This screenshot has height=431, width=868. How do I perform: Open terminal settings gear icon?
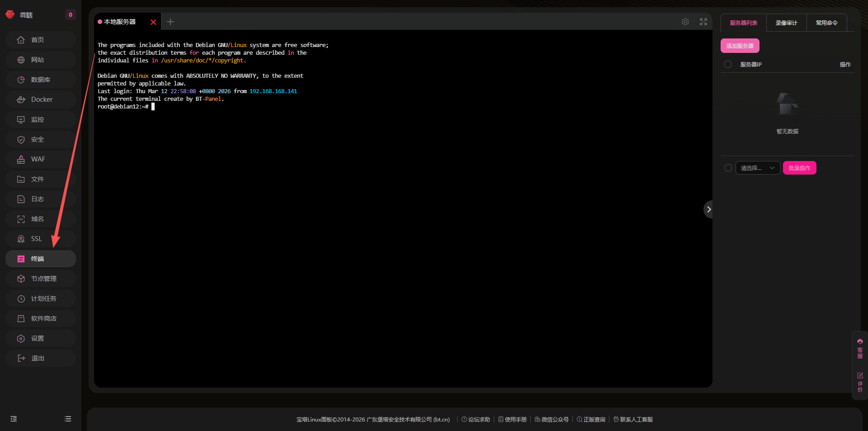tap(685, 22)
